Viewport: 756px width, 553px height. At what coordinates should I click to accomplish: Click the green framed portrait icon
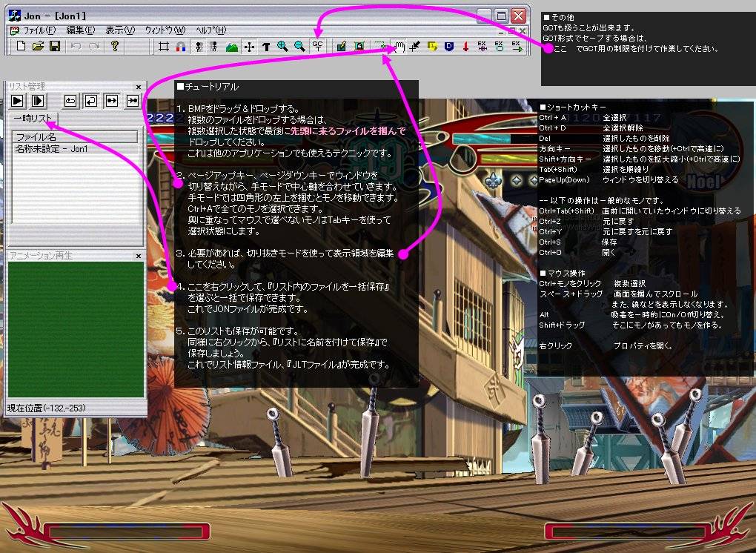click(359, 46)
